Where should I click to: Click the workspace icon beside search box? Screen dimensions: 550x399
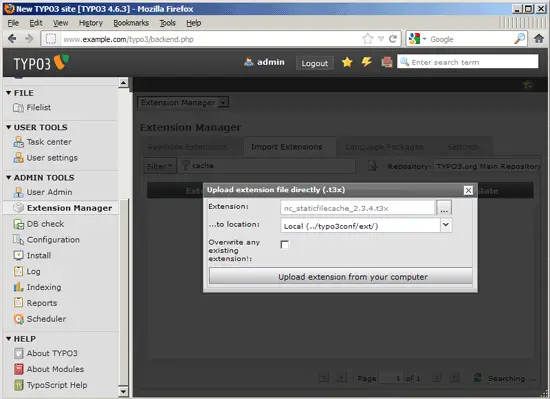point(387,62)
